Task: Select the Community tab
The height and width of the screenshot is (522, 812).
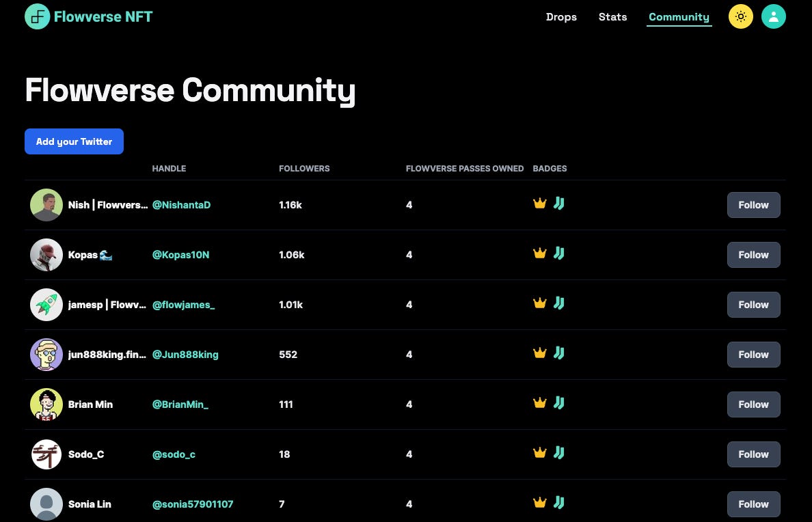Action: pyautogui.click(x=679, y=16)
